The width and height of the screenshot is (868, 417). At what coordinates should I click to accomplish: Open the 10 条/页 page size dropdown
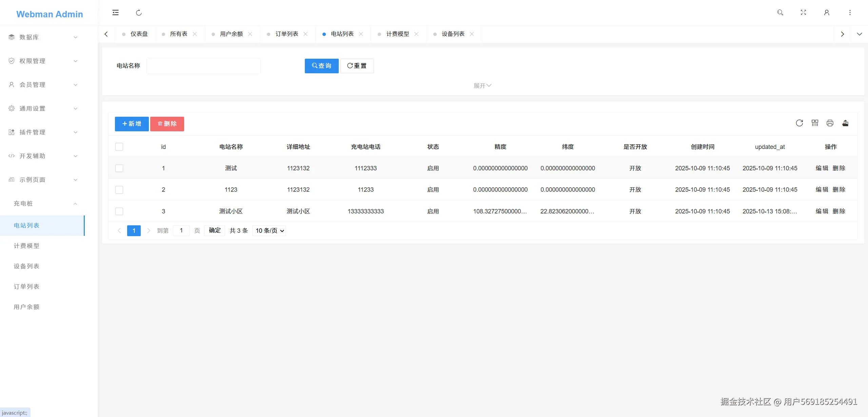269,230
